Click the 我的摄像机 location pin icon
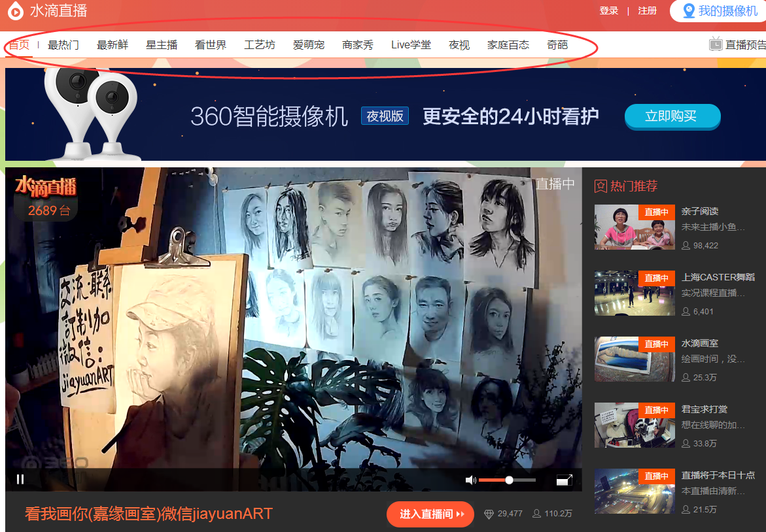This screenshot has height=532, width=766. pyautogui.click(x=688, y=10)
